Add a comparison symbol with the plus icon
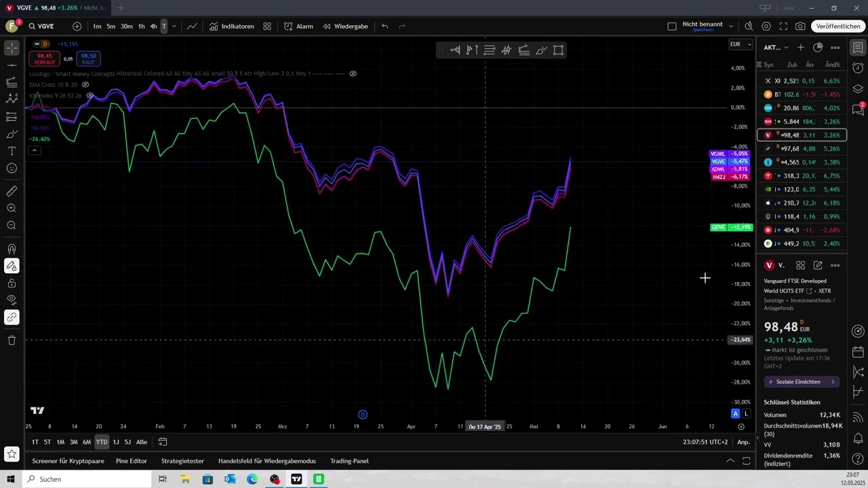 coord(77,26)
